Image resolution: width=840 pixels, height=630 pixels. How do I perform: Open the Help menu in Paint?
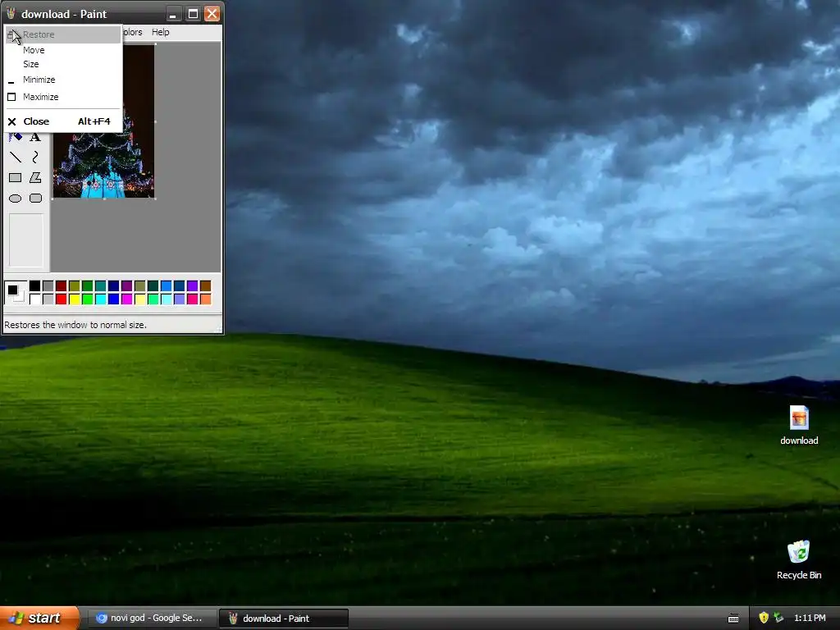coord(160,32)
